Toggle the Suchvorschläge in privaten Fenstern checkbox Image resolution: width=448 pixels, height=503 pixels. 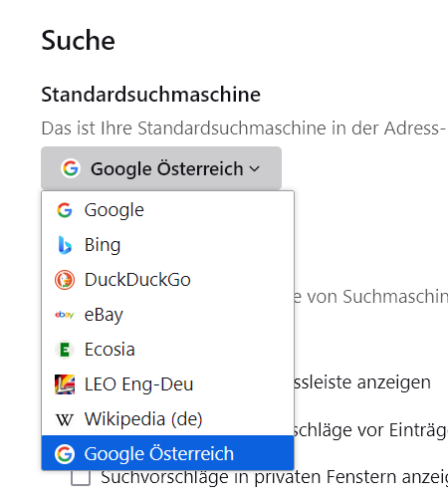click(81, 478)
